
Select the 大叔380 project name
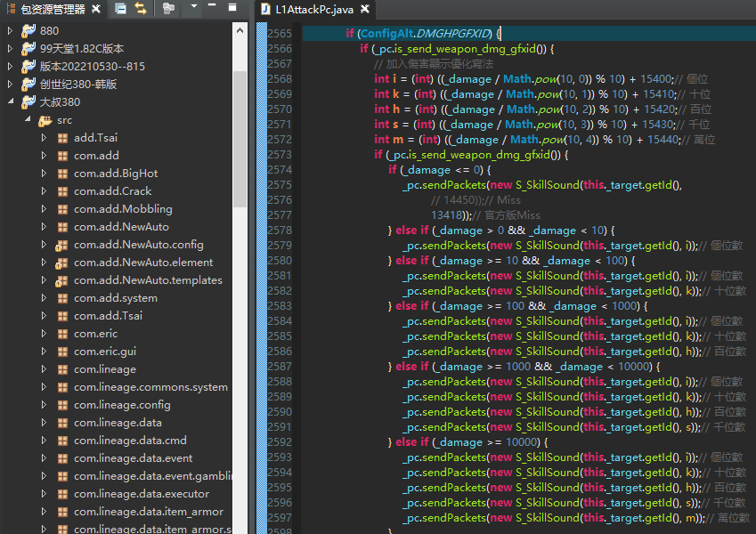[61, 102]
